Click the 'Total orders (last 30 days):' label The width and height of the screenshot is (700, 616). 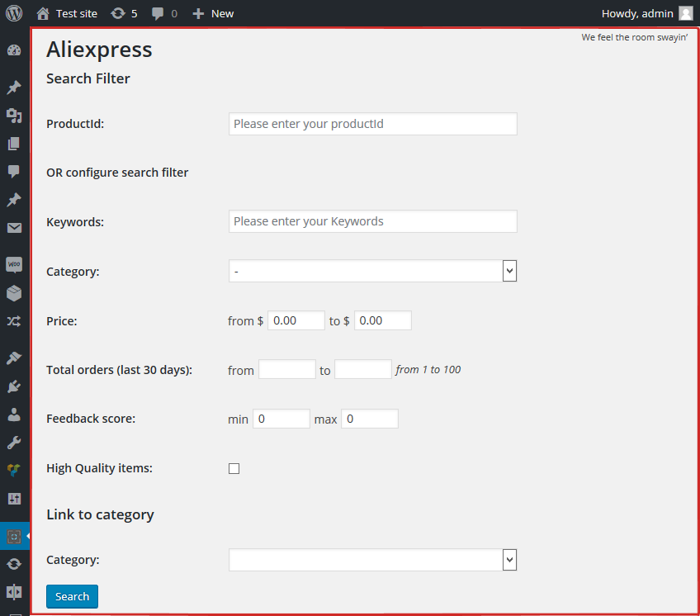pyautogui.click(x=119, y=370)
